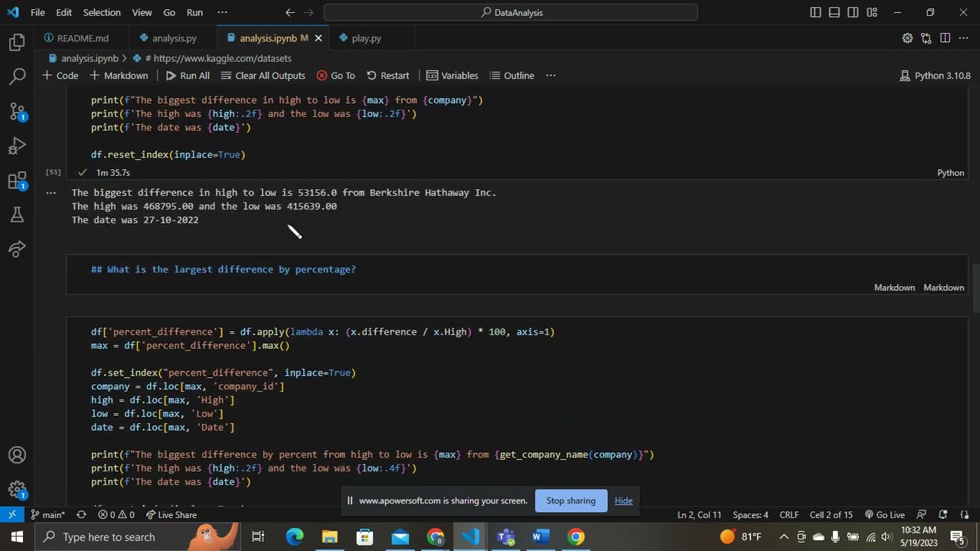Go back with the navigation arrow
Viewport: 980px width, 551px height.
pos(289,12)
